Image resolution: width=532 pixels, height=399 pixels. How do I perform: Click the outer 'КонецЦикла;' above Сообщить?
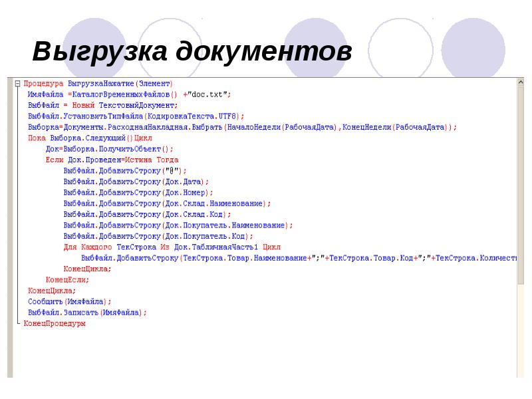tap(52, 291)
